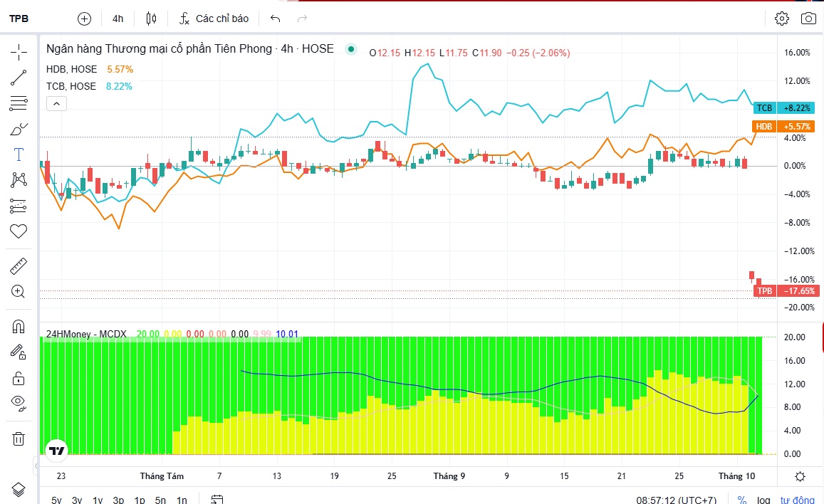This screenshot has width=824, height=504.
Task: Open the candlestick chart type dropdown
Action: 152,19
